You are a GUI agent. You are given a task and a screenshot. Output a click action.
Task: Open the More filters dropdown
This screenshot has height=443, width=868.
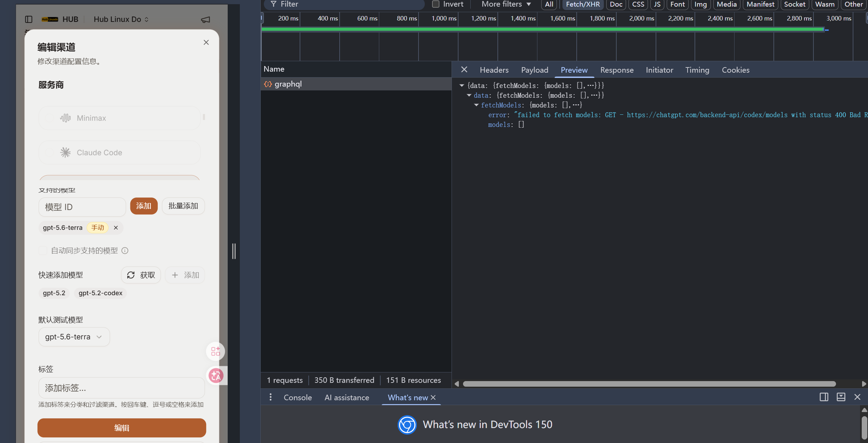pyautogui.click(x=506, y=4)
